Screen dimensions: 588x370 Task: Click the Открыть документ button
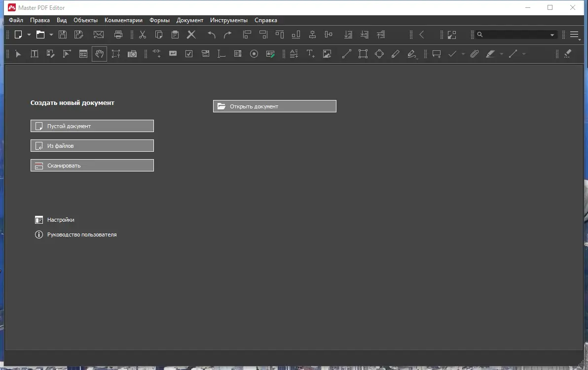pyautogui.click(x=274, y=106)
